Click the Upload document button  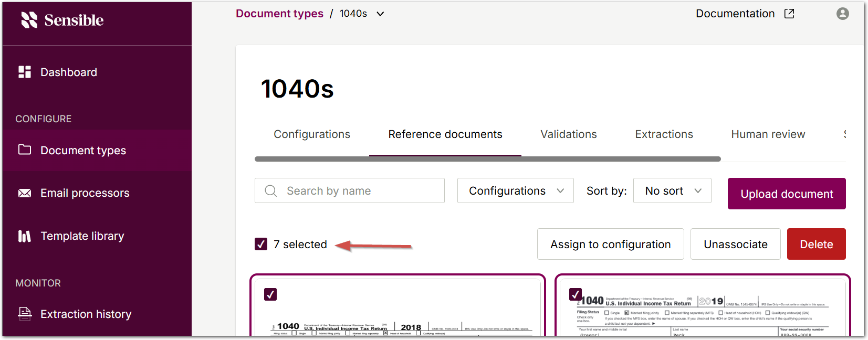tap(787, 194)
